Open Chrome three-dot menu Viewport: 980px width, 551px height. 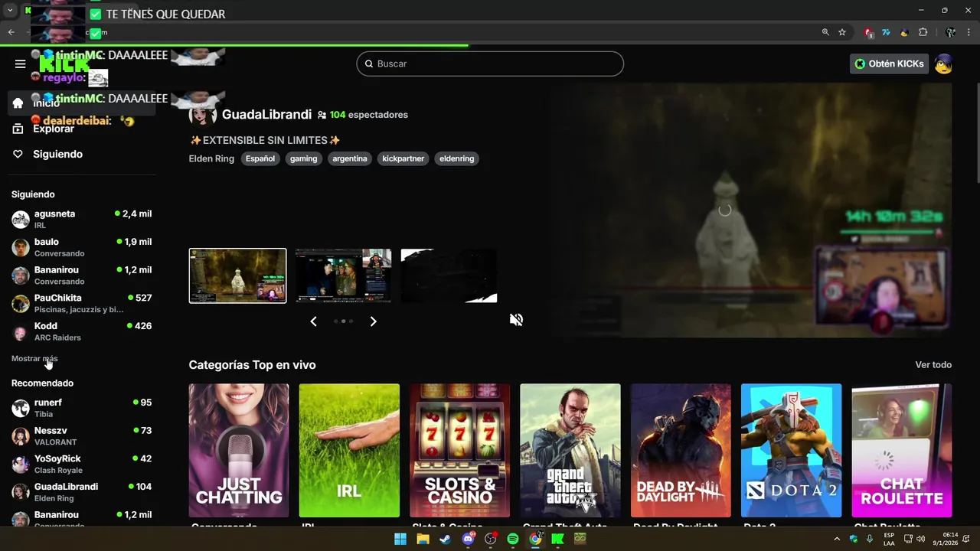pyautogui.click(x=969, y=32)
